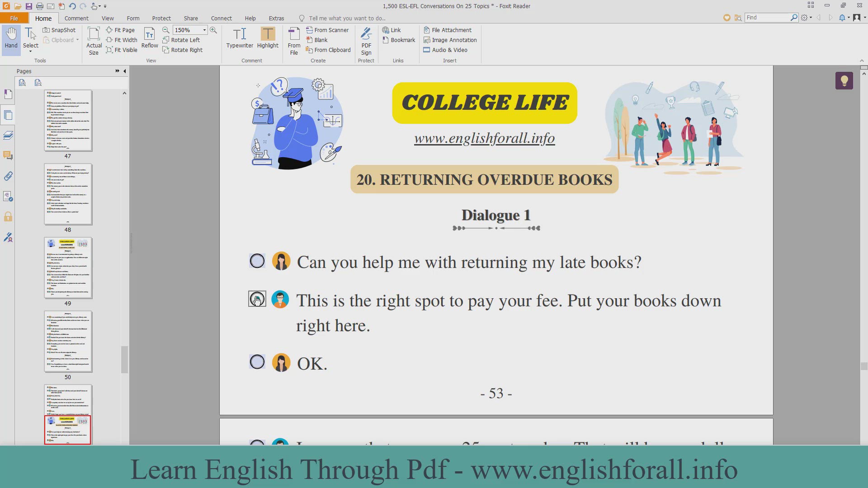Viewport: 868px width, 488px height.
Task: Select radio button next to "This is the right spot"
Action: click(257, 299)
